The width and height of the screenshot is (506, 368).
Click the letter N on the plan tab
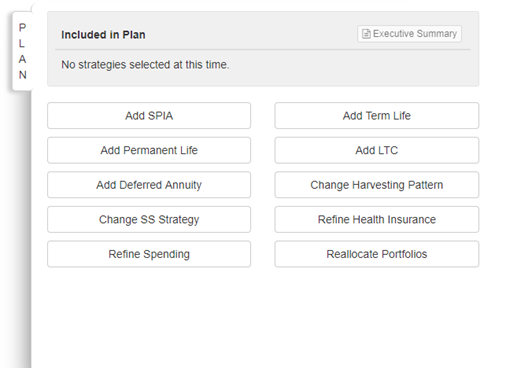click(22, 75)
